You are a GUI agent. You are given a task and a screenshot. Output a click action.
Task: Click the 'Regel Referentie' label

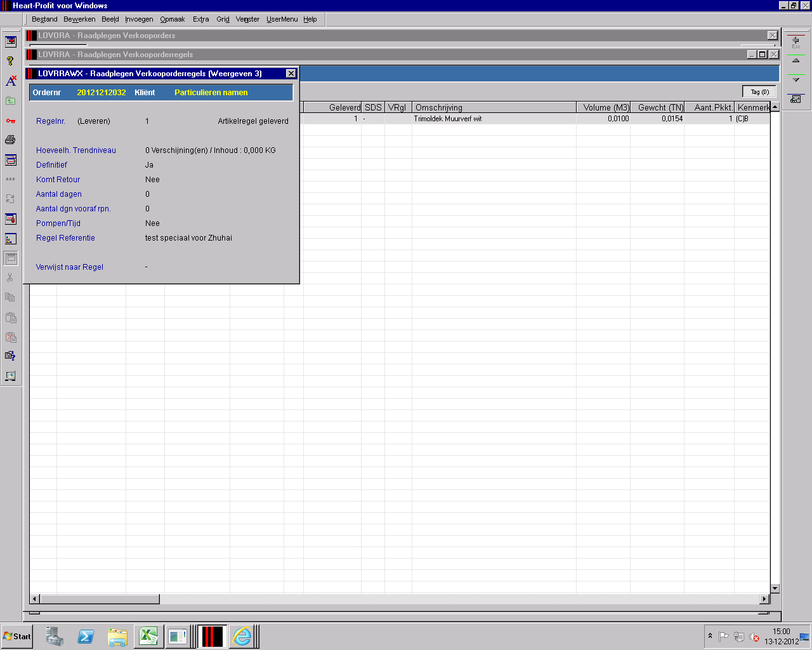pos(65,238)
